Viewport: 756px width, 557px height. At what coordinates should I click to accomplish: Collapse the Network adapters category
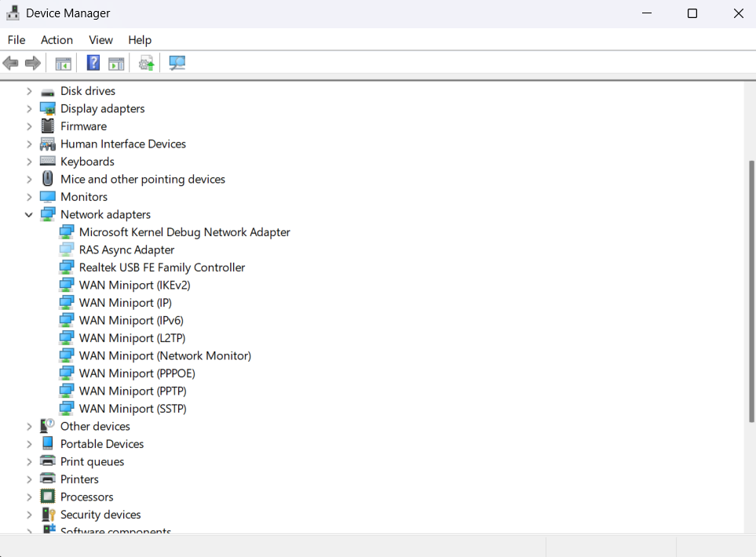click(x=29, y=214)
